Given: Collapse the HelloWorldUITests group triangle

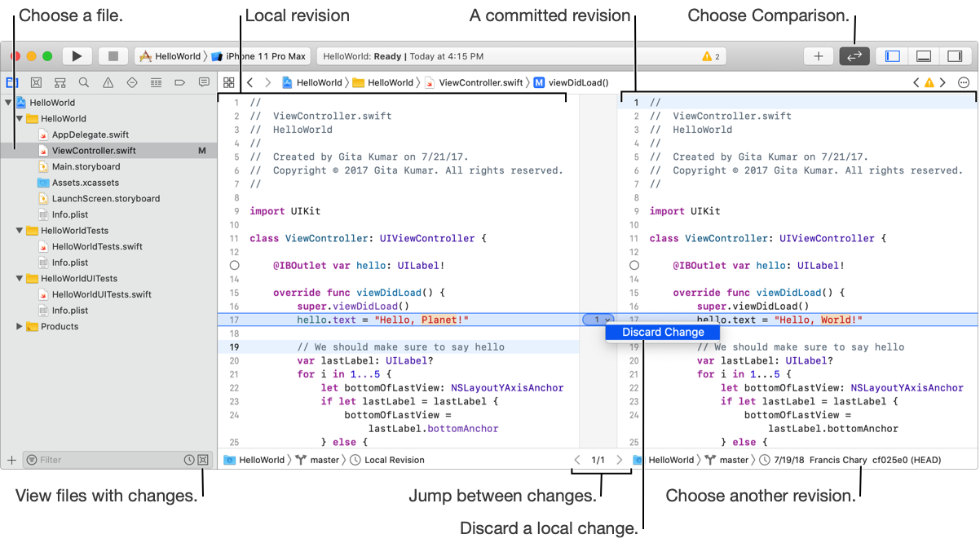Looking at the screenshot, I should click(20, 279).
